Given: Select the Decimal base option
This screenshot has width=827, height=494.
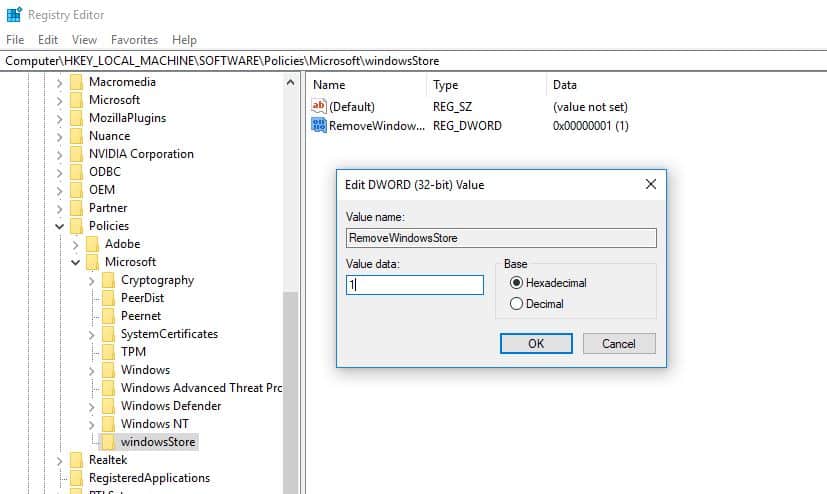Looking at the screenshot, I should pos(536,304).
